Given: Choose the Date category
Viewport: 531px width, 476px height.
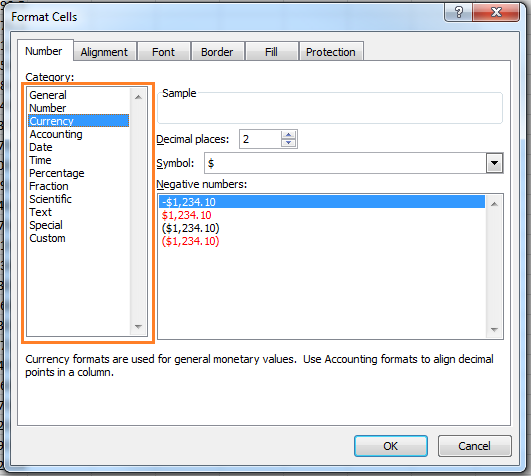Looking at the screenshot, I should pyautogui.click(x=79, y=147).
